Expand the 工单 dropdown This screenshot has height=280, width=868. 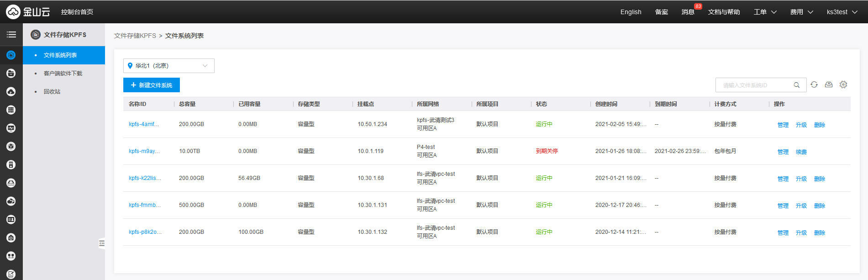tap(765, 12)
